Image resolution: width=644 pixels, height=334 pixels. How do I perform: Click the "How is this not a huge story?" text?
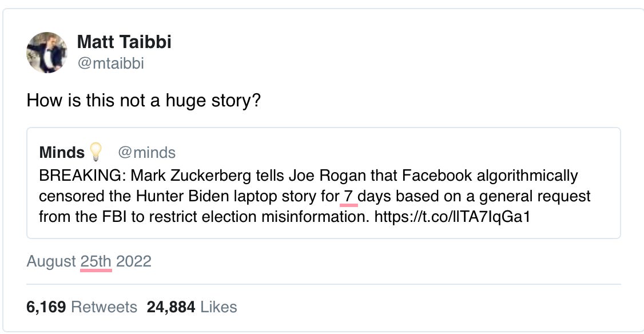(144, 101)
